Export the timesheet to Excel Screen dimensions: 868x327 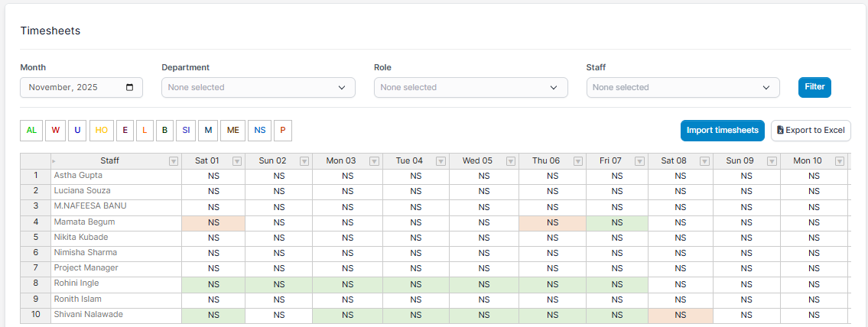[x=811, y=131]
